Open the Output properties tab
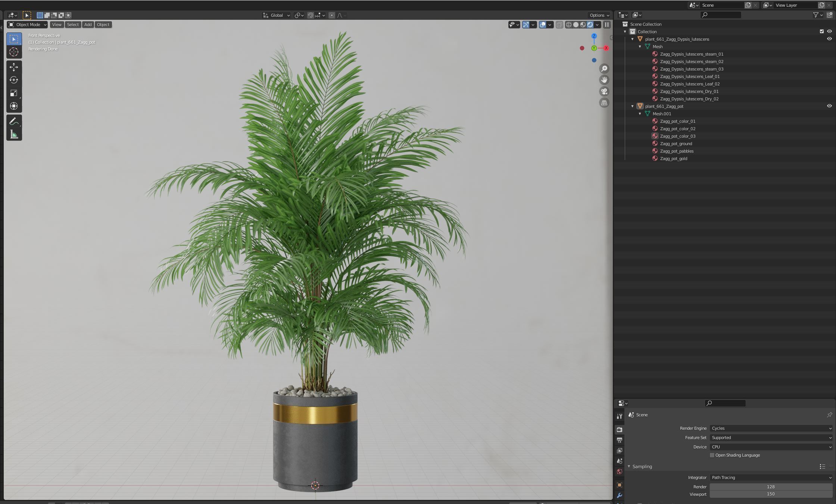 pyautogui.click(x=620, y=440)
